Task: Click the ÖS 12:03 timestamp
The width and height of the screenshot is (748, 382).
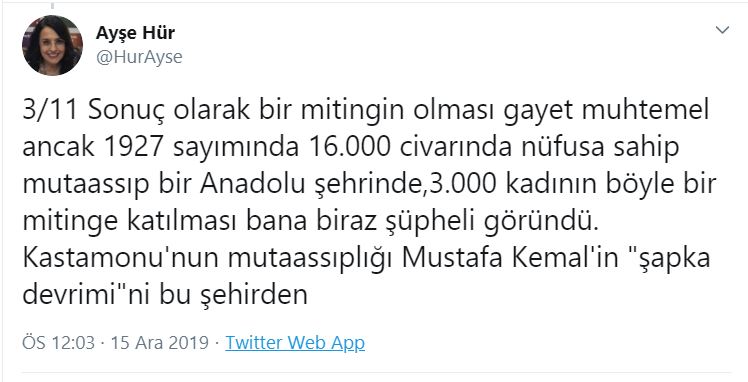Action: (59, 343)
